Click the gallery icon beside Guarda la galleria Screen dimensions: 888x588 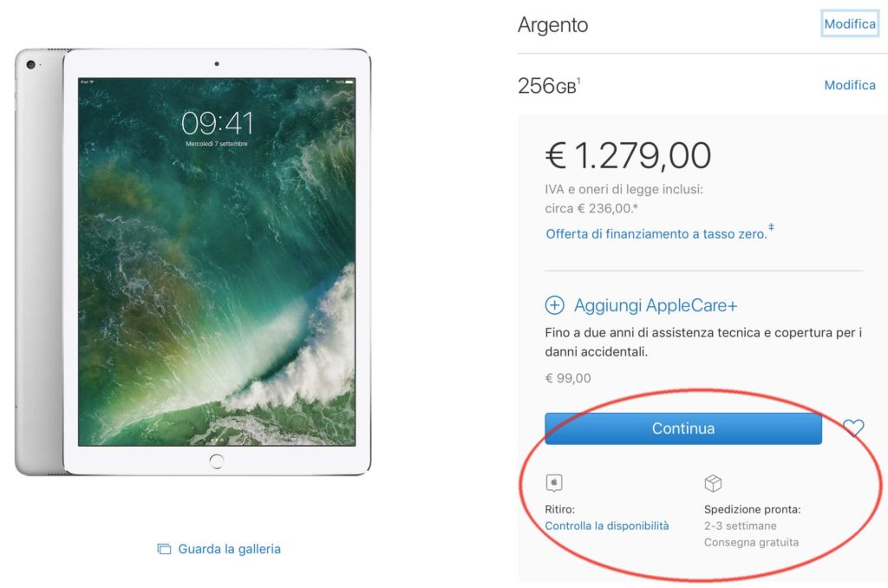(x=164, y=549)
